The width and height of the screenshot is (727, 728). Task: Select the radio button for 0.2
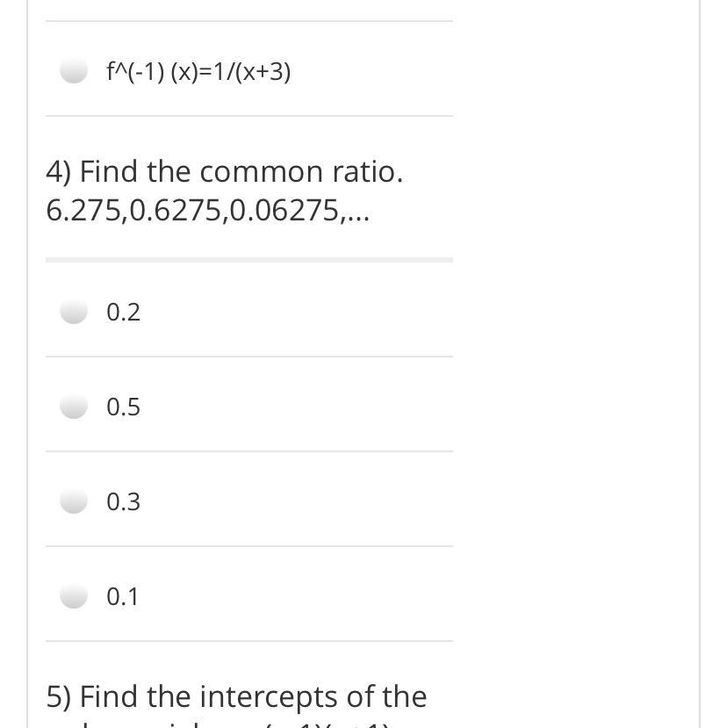74,312
